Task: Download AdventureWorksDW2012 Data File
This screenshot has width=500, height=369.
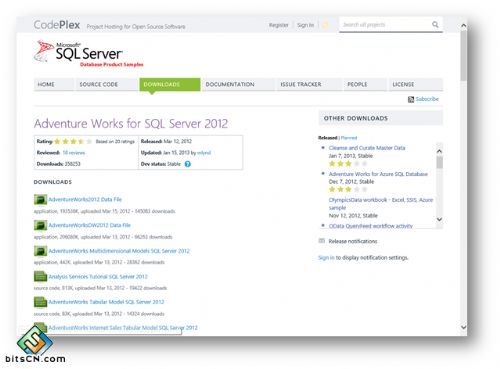Action: tap(89, 225)
